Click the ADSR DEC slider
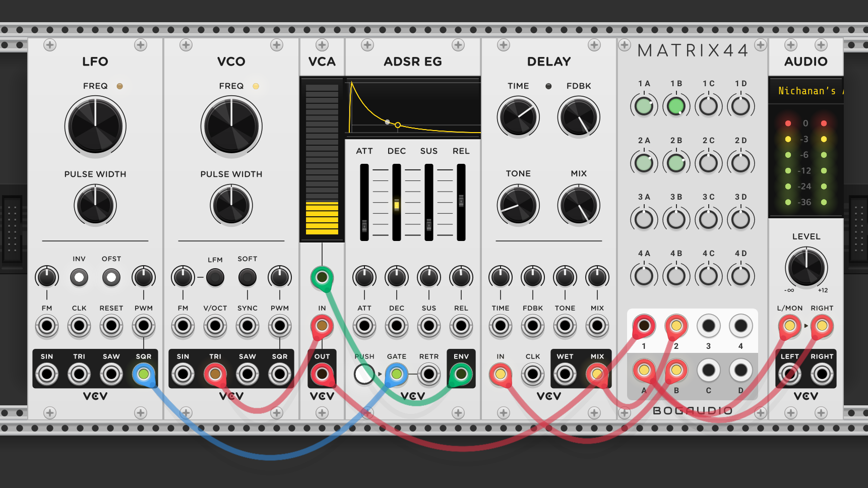 pos(397,202)
